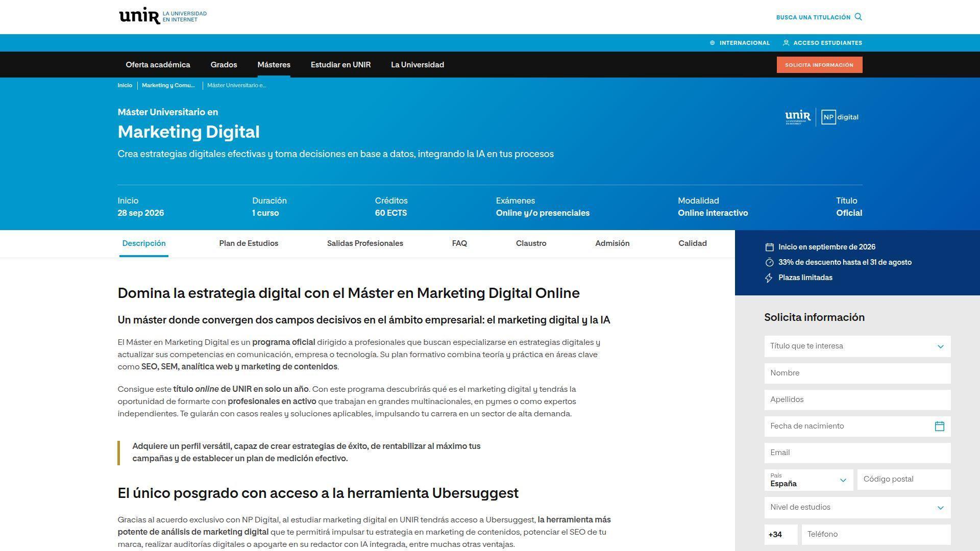Click the UNIR logo in header
The width and height of the screenshot is (980, 551).
(x=162, y=16)
